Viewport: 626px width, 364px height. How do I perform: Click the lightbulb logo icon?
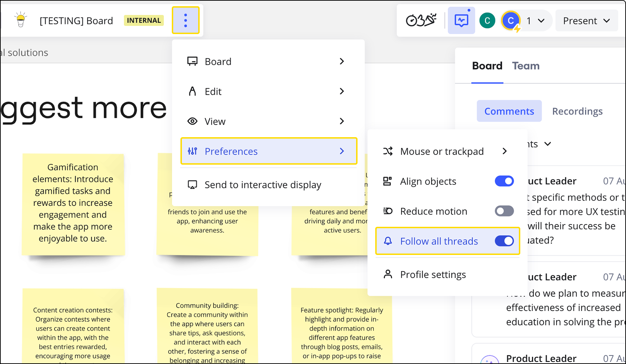point(21,20)
